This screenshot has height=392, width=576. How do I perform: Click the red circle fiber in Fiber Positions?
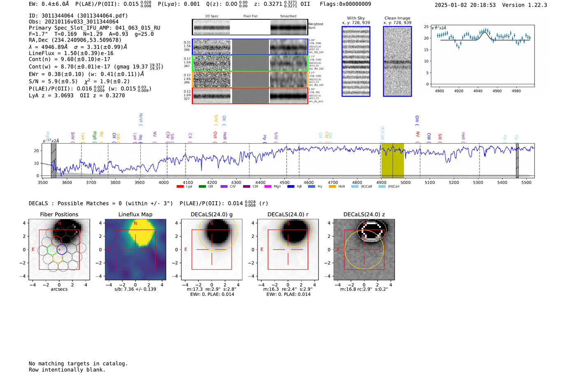56,242
